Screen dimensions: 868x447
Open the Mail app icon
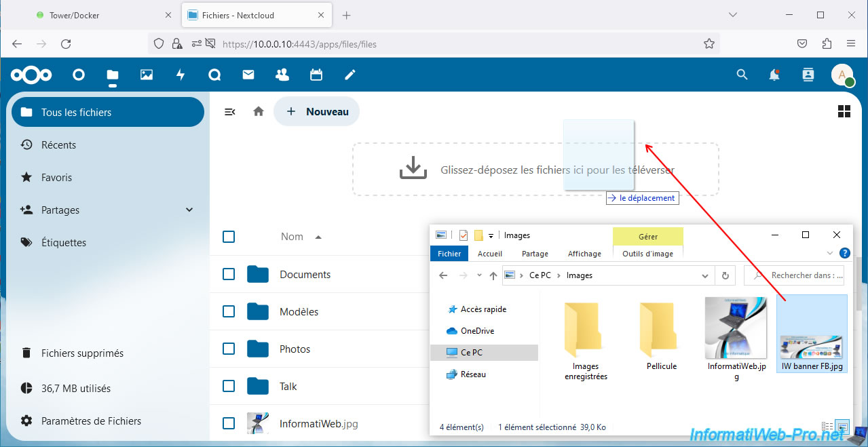coord(248,75)
